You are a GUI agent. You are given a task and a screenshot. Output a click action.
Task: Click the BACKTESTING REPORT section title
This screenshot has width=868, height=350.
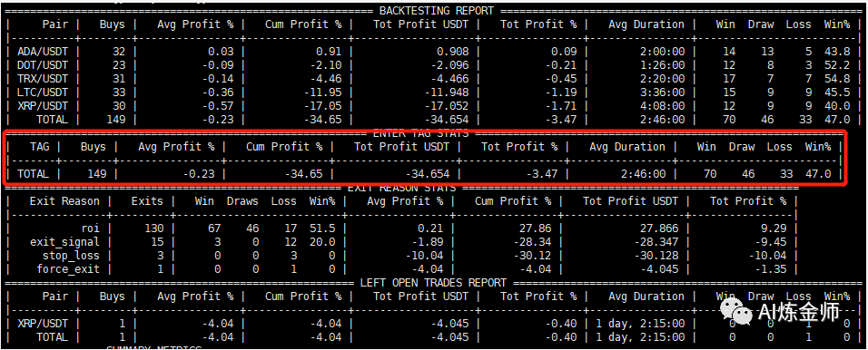click(x=436, y=11)
